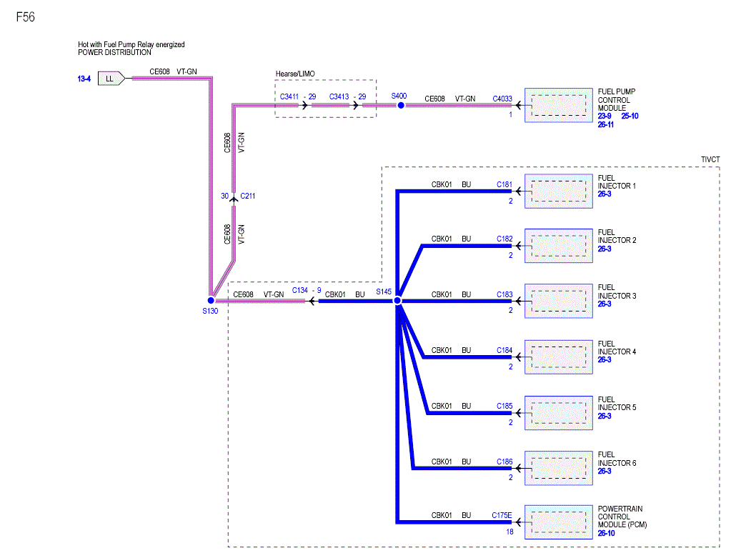This screenshot has width=756, height=558.
Task: Open the 26-3 link under Fuel Injector 1
Action: pyautogui.click(x=604, y=194)
